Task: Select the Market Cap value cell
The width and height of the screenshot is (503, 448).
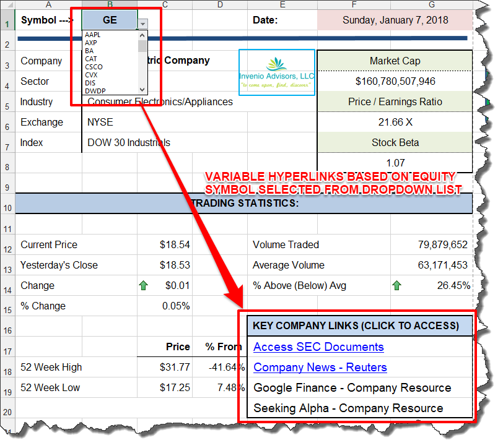Action: coord(395,81)
